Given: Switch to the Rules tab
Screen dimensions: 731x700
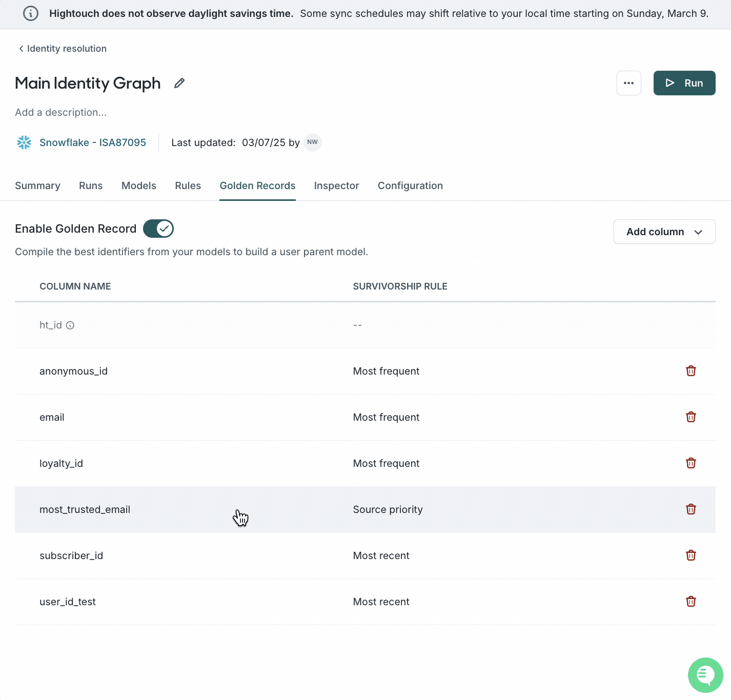Looking at the screenshot, I should [188, 186].
